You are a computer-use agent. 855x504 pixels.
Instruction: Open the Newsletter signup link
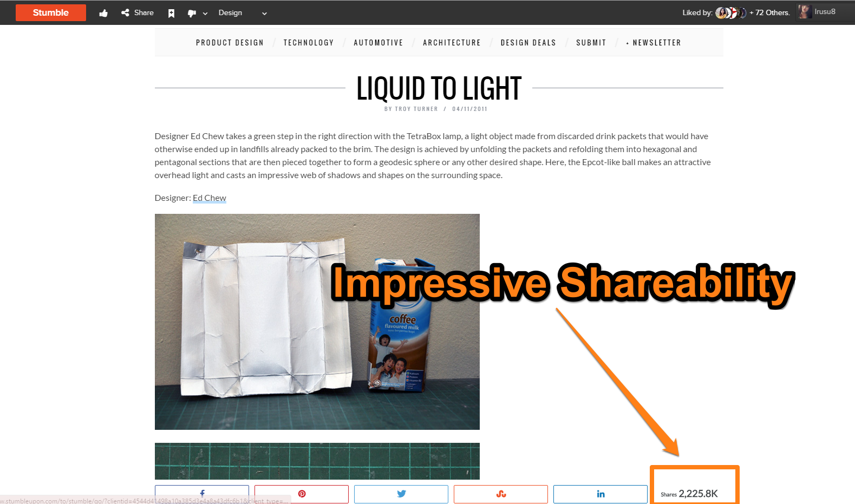tap(654, 43)
